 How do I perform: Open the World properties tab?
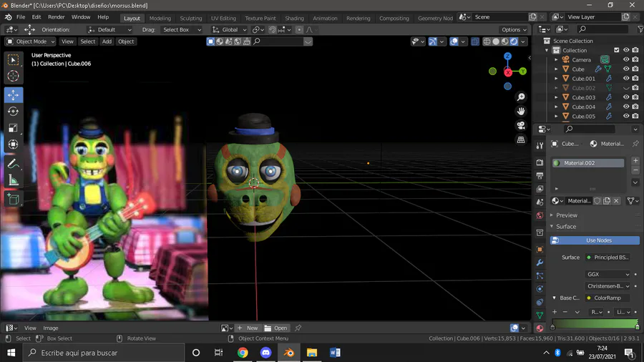(x=540, y=215)
